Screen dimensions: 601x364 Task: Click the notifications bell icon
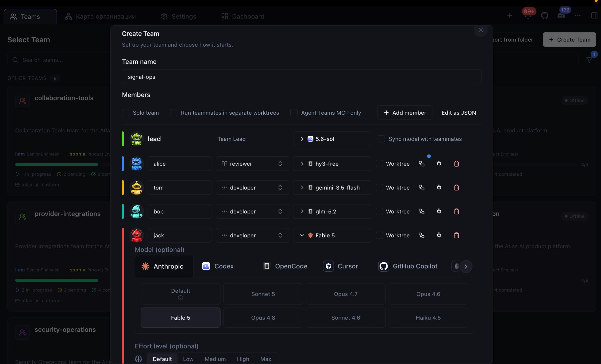coord(528,16)
